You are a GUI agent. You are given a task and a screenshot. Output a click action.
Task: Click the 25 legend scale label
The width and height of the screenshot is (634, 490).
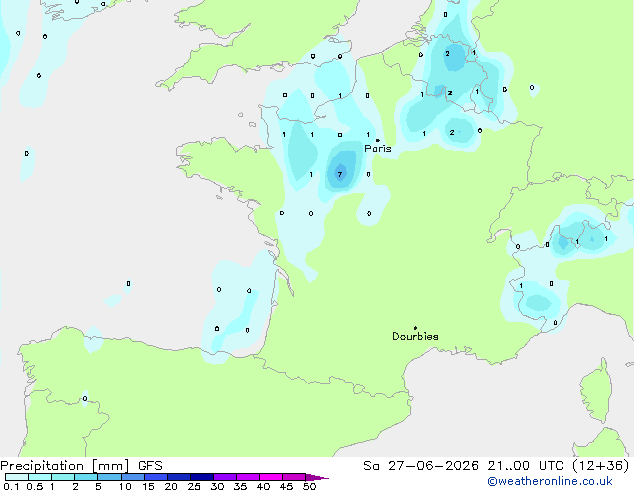coord(194,486)
